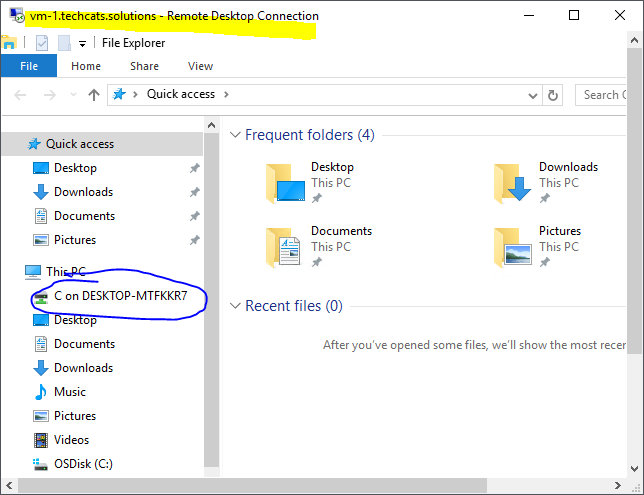Select the Downloads folder in Frequent folders
This screenshot has height=495, width=644.
pyautogui.click(x=546, y=182)
